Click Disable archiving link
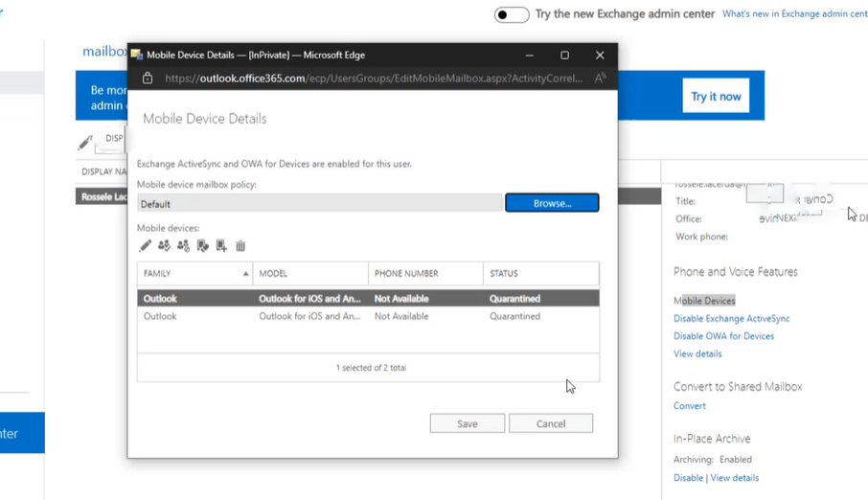 [x=688, y=478]
